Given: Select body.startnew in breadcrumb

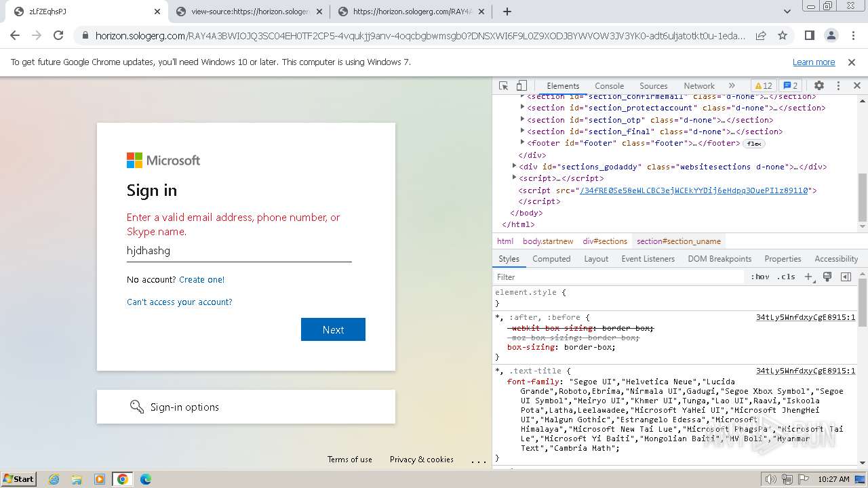Looking at the screenshot, I should [548, 241].
